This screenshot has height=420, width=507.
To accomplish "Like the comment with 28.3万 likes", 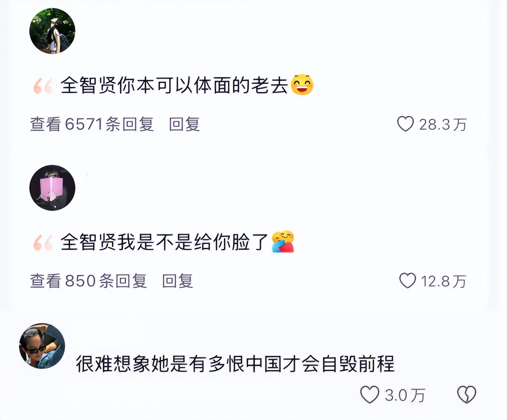I will 405,124.
